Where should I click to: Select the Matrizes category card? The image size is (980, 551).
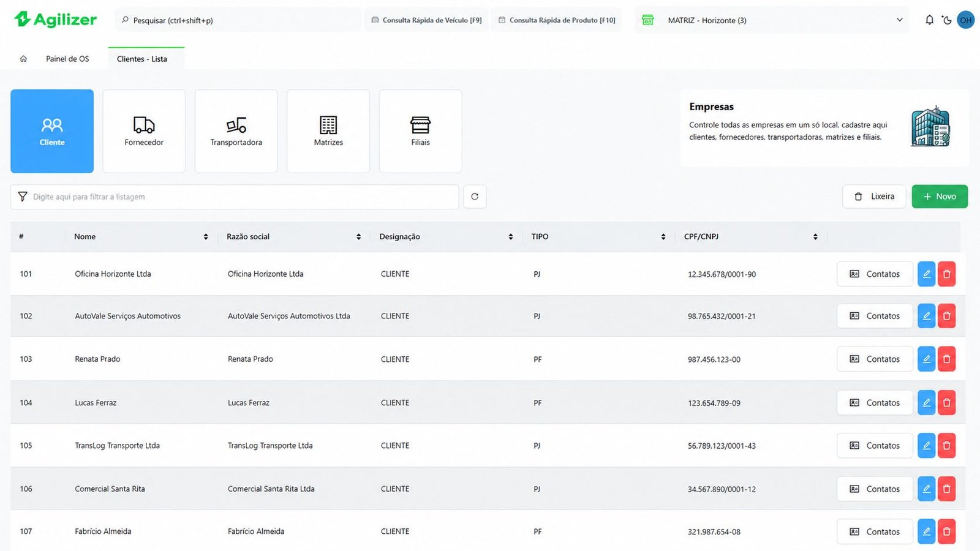coord(328,131)
